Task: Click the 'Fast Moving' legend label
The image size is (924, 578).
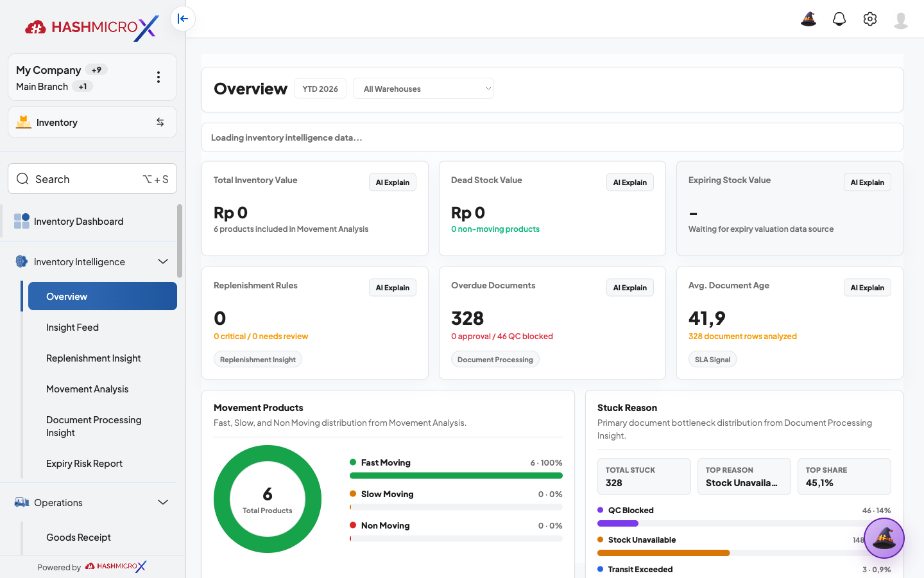Action: point(386,462)
